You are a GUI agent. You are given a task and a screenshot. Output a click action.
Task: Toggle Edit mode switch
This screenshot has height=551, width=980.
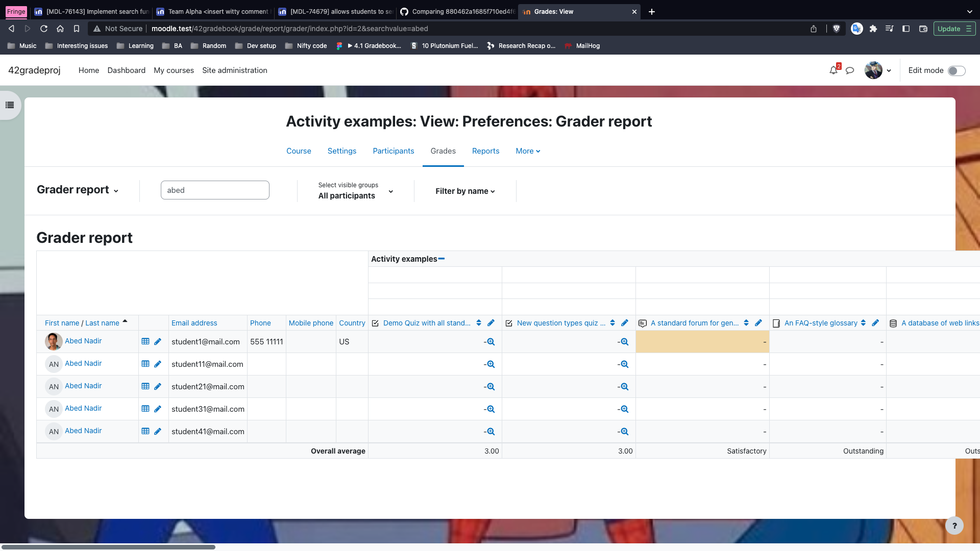(x=957, y=70)
